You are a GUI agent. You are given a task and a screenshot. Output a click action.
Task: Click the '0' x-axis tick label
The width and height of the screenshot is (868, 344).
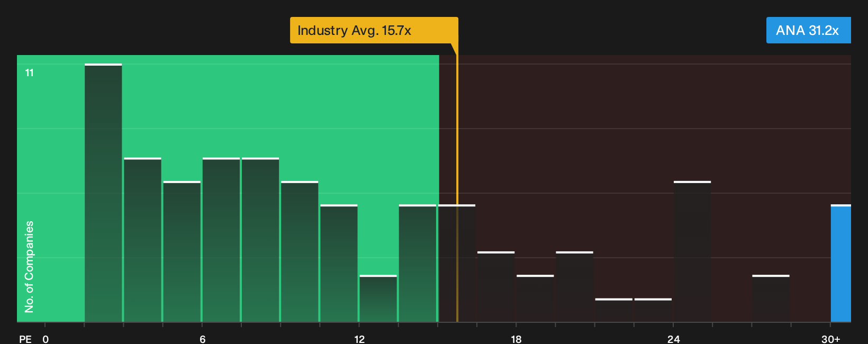tap(46, 339)
